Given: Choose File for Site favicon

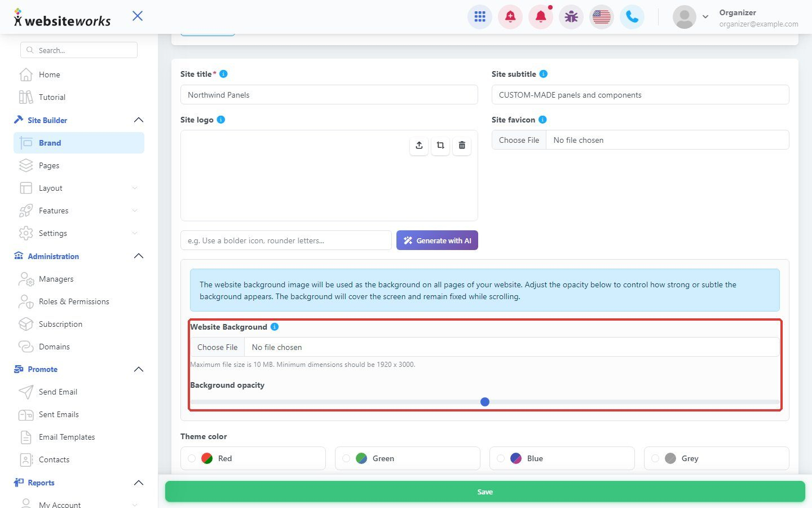Looking at the screenshot, I should (x=519, y=140).
